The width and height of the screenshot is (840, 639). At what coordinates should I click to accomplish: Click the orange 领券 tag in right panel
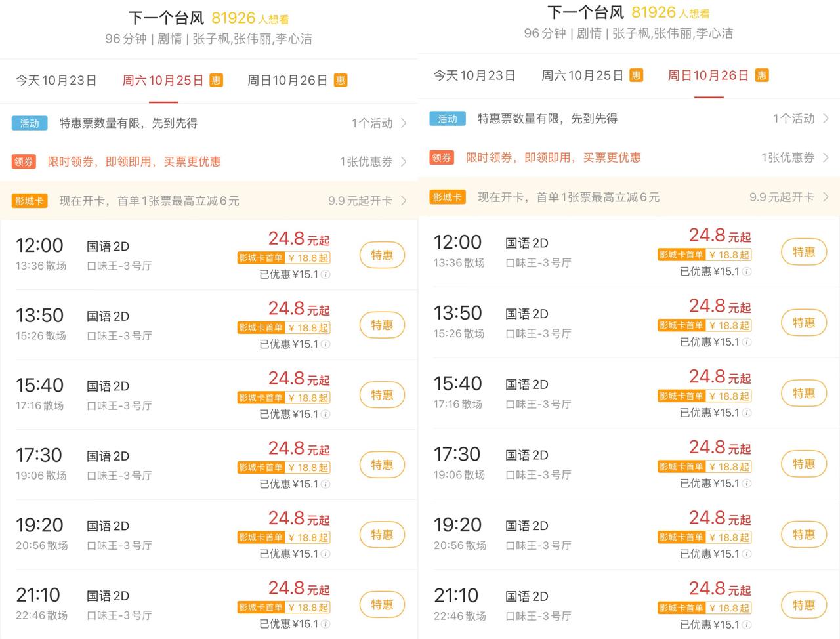(442, 158)
